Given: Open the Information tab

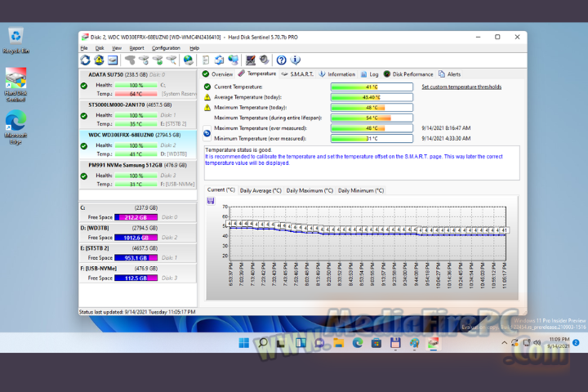Looking at the screenshot, I should tap(336, 74).
